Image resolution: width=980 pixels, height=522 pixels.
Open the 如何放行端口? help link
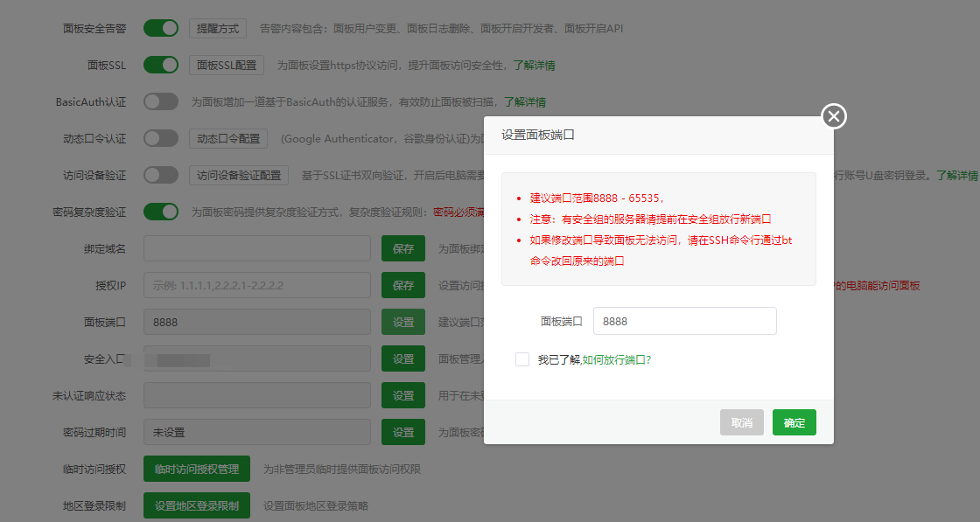(x=617, y=359)
